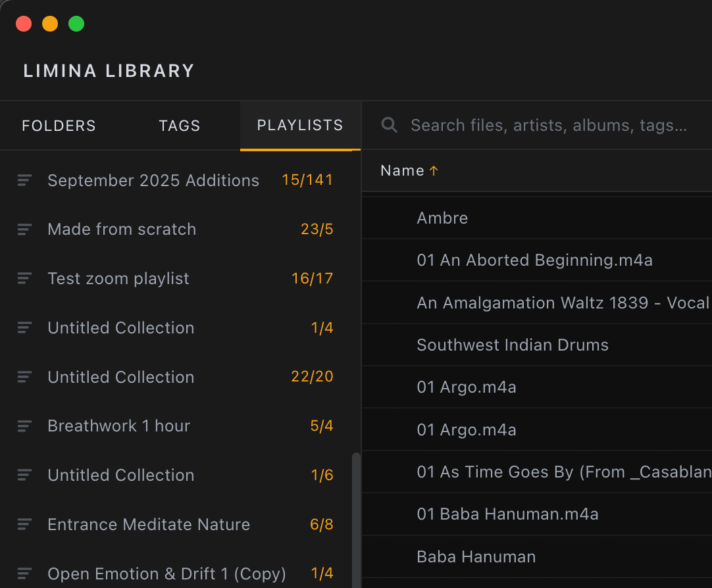Click the search magnifier icon
This screenshot has width=712, height=588.
pos(389,125)
